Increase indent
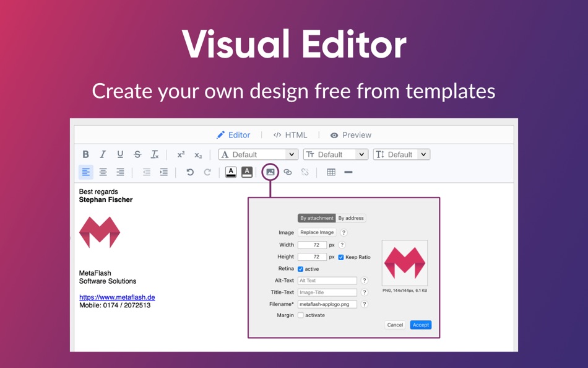The width and height of the screenshot is (588, 368). 164,172
